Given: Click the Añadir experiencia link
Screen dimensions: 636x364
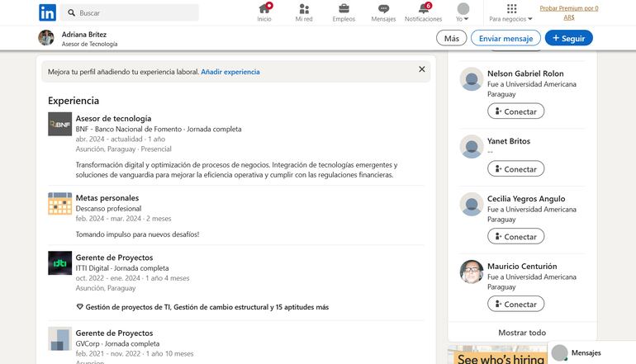Looking at the screenshot, I should (230, 72).
